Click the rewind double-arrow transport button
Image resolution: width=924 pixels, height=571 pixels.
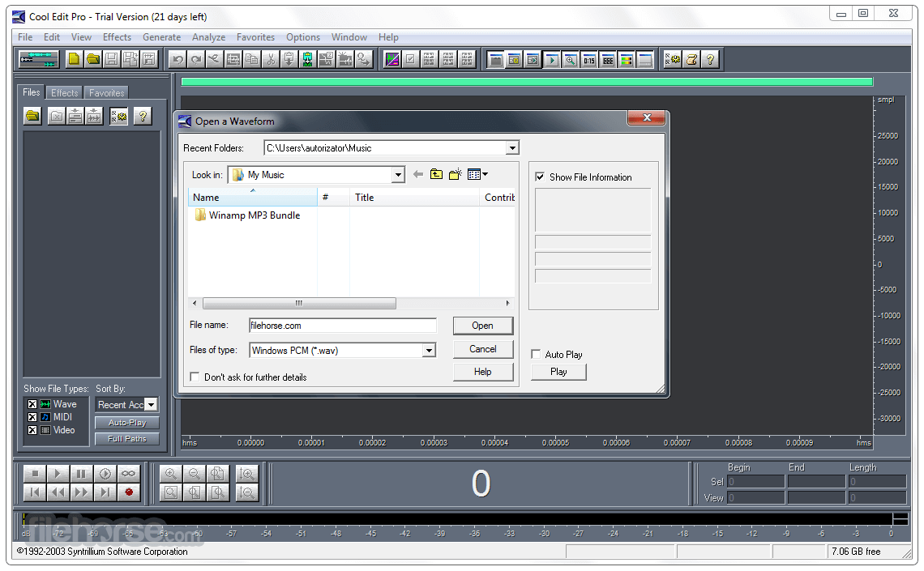(58, 492)
